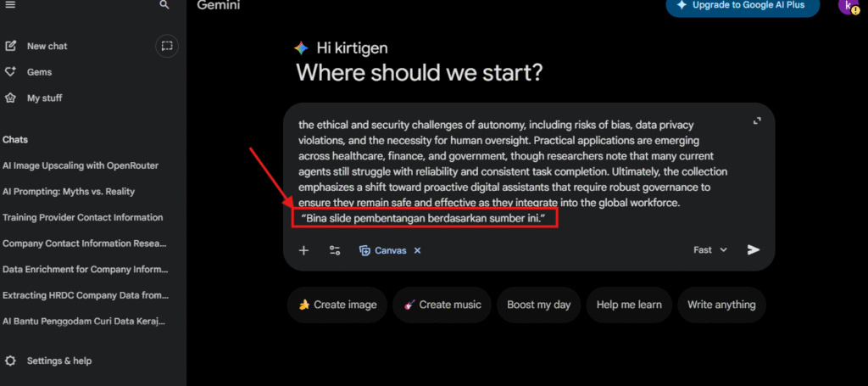
Task: Open chat AI Prompting: Myths vs. Reality
Action: coord(69,192)
